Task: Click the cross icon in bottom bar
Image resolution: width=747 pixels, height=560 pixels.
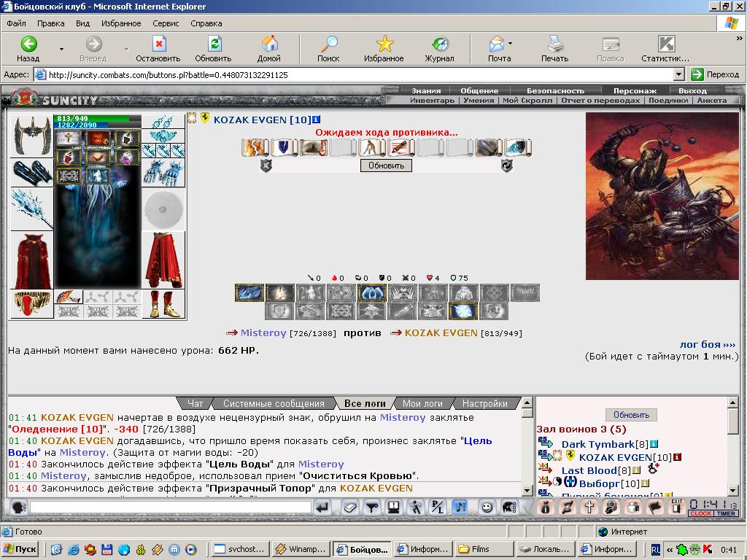Action: (589, 507)
